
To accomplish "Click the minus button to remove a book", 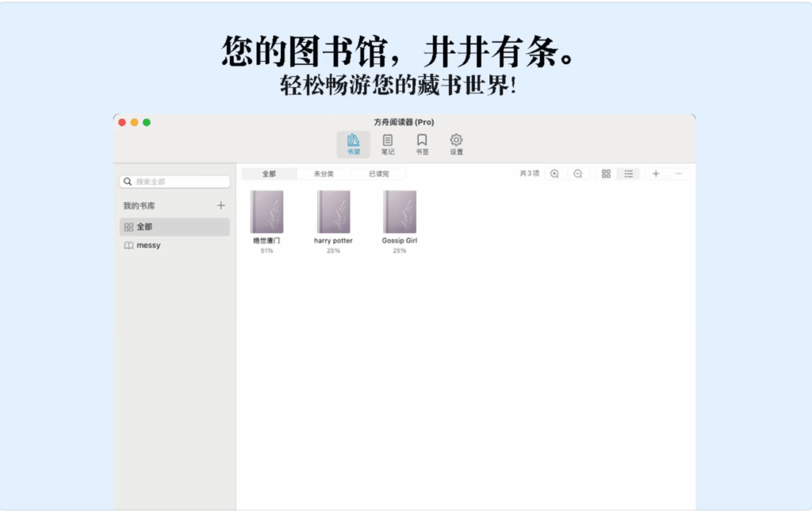I will click(678, 174).
